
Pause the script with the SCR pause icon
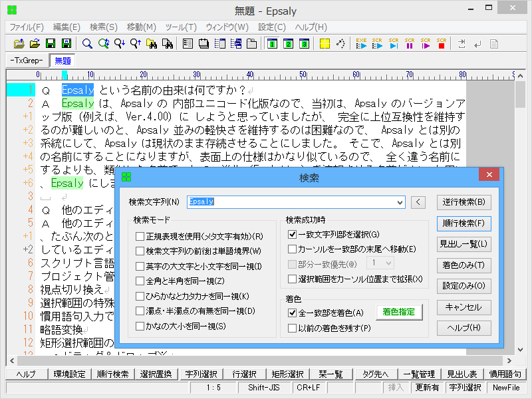pos(409,43)
